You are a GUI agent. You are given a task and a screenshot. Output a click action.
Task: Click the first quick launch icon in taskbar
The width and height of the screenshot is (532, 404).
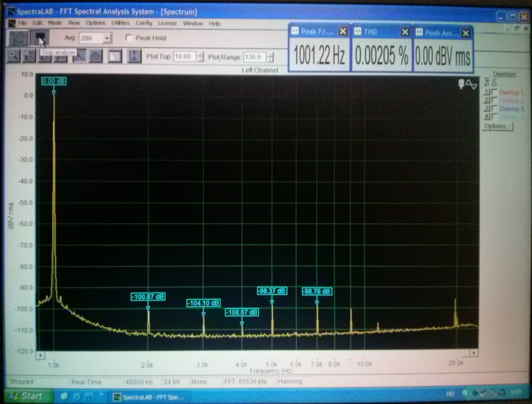point(64,396)
